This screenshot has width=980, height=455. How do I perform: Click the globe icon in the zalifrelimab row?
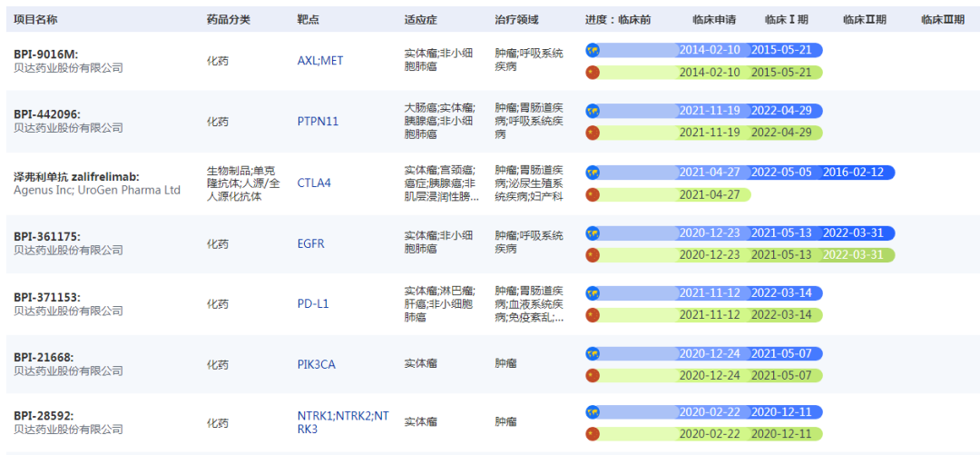point(593,173)
